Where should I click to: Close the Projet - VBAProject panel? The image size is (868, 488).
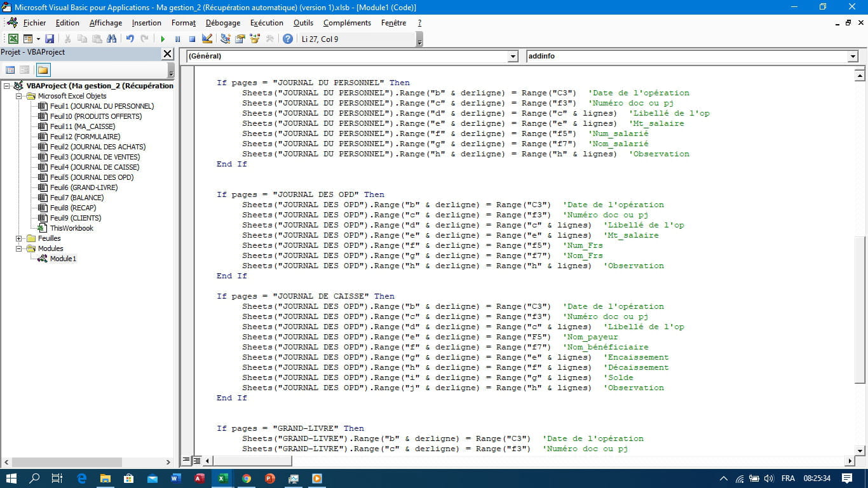[167, 54]
